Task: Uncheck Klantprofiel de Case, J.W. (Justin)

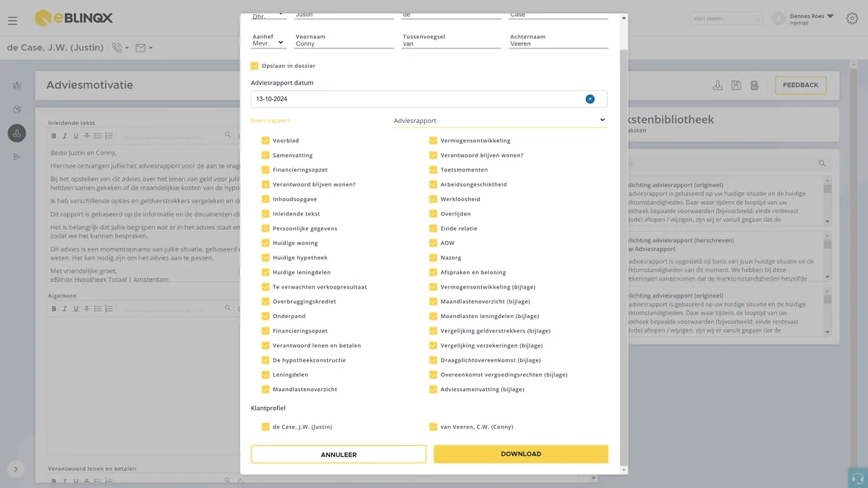Action: click(x=265, y=427)
